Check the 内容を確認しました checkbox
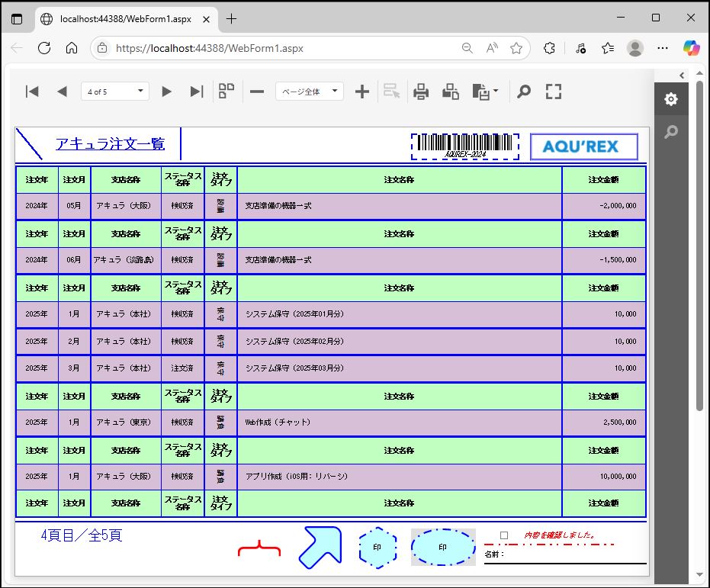Image resolution: width=710 pixels, height=588 pixels. (504, 535)
